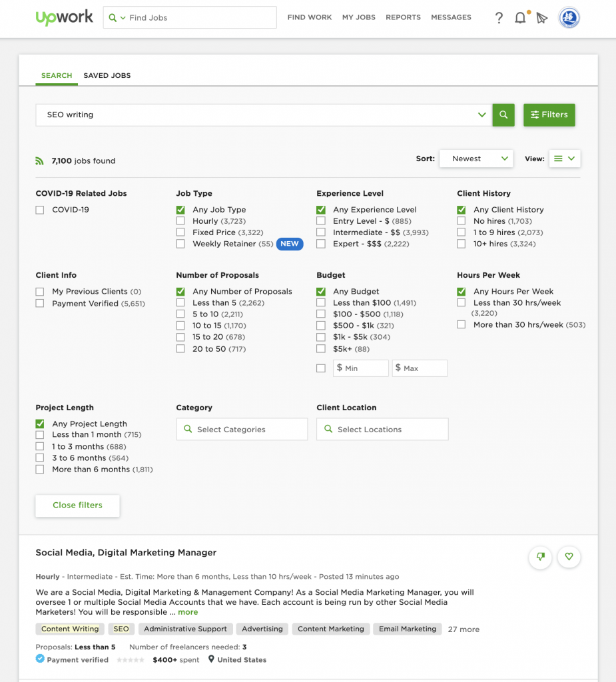Click the green search button
The width and height of the screenshot is (616, 682).
click(x=503, y=115)
